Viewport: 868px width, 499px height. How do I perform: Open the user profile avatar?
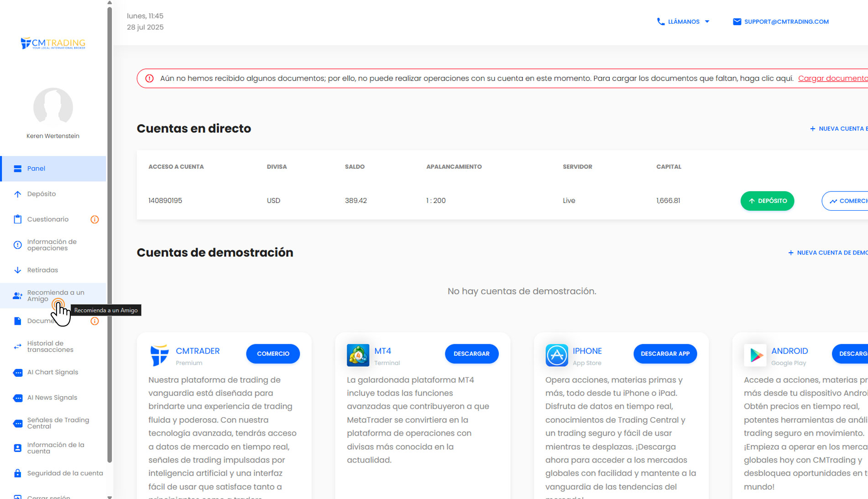(53, 107)
